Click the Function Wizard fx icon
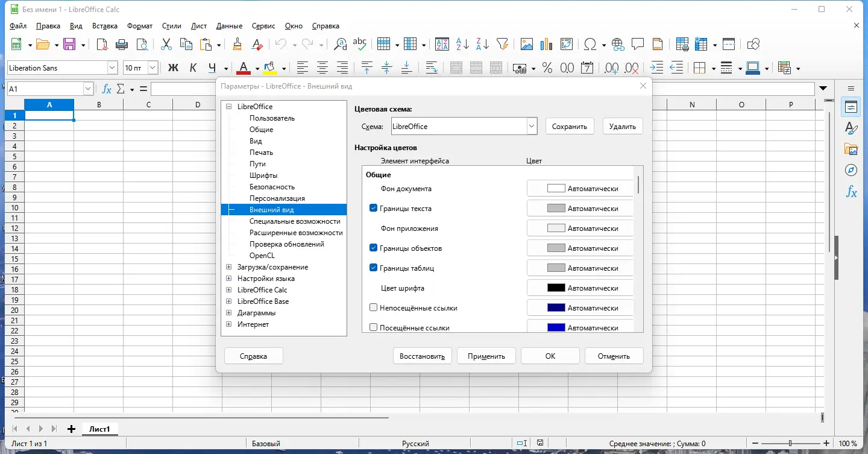 (x=107, y=89)
